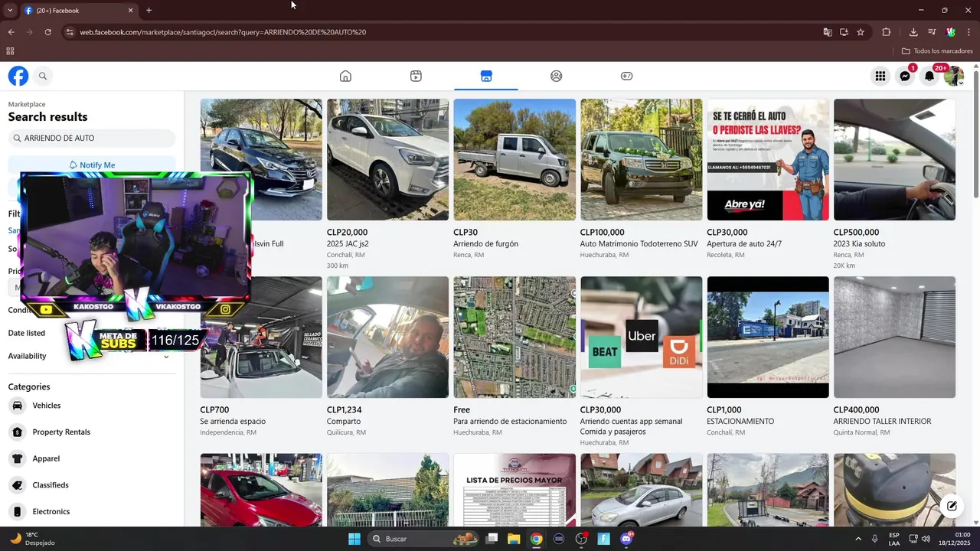
Task: Open the Abre ya locksmith ad thumbnail
Action: 767,159
